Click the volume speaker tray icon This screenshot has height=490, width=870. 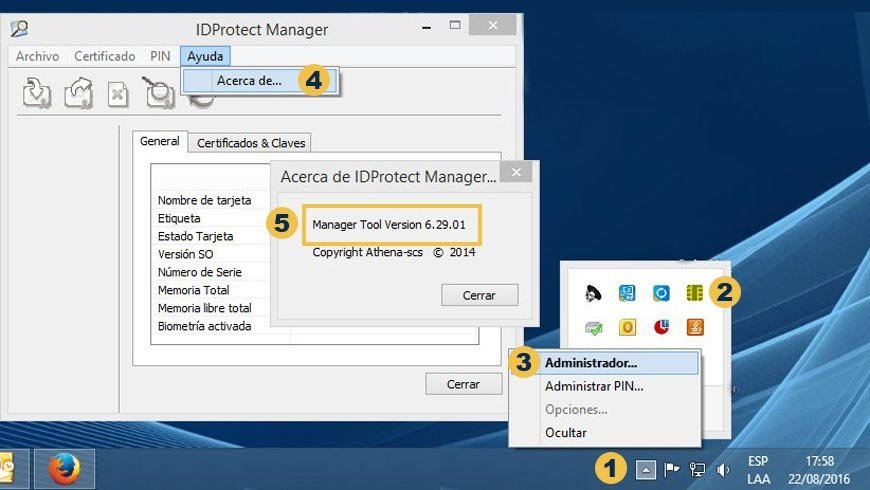723,470
